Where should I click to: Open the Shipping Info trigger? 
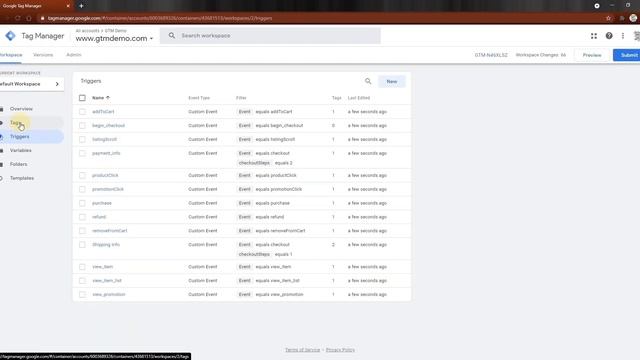pos(106,245)
